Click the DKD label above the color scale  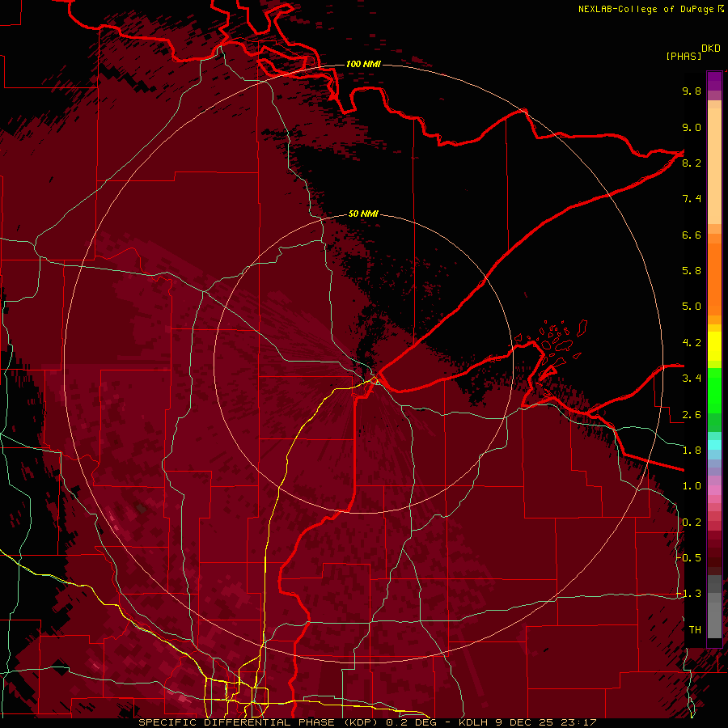711,49
